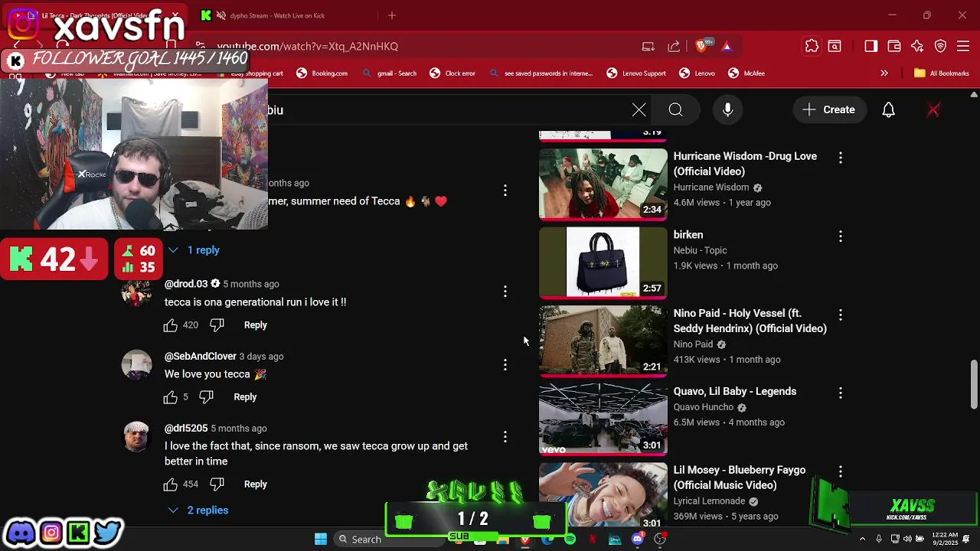
Task: Open Booking.com bookmark
Action: point(322,73)
